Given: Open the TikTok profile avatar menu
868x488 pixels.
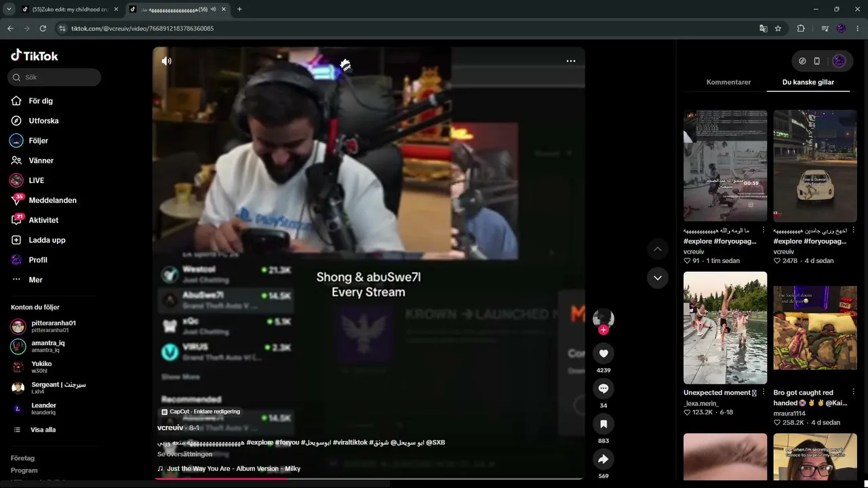Looking at the screenshot, I should 839,61.
